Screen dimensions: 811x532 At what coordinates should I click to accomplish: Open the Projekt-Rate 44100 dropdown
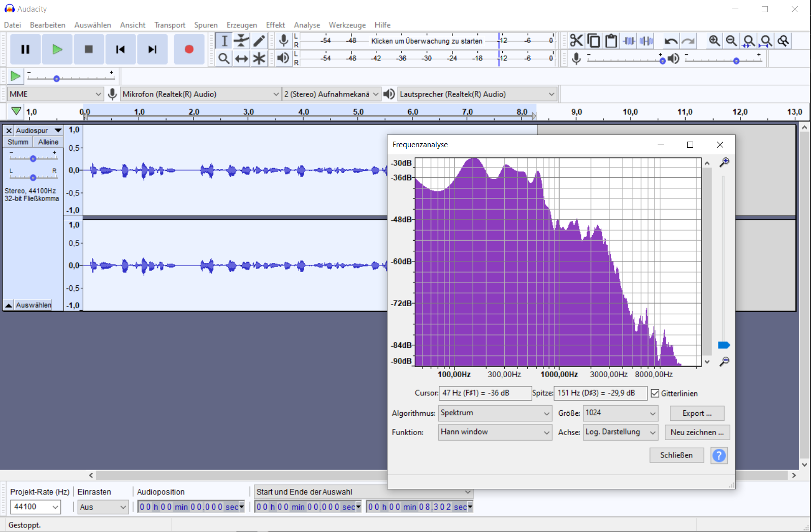(x=36, y=507)
